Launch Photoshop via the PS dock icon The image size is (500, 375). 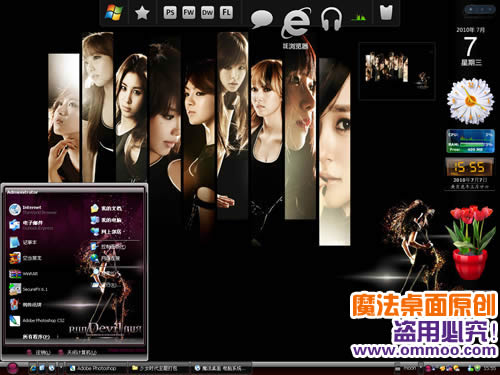(170, 13)
